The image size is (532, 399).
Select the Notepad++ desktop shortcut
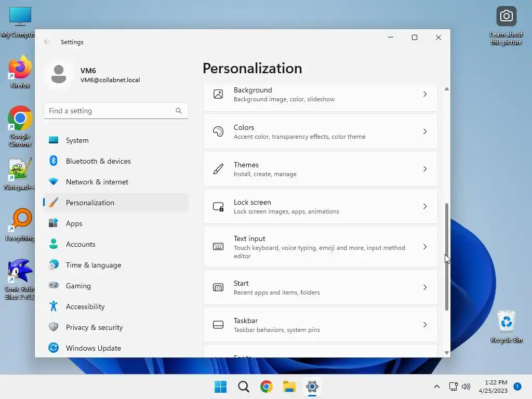click(19, 174)
